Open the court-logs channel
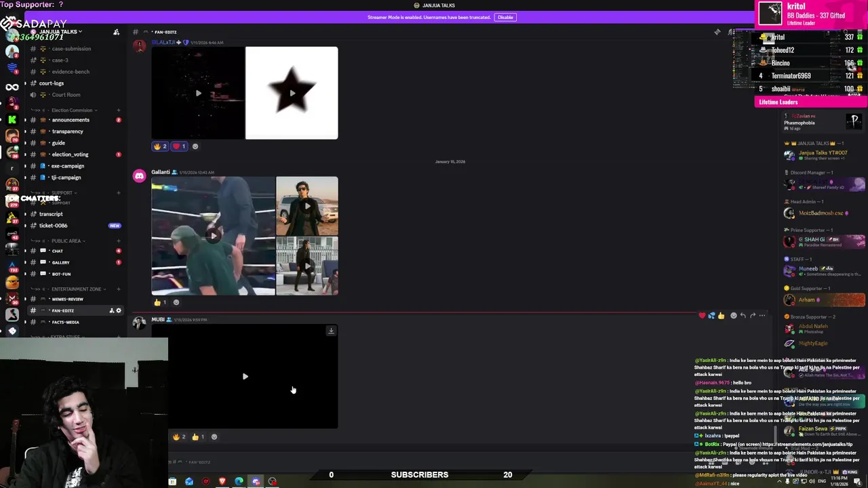The height and width of the screenshot is (488, 868). click(x=52, y=83)
